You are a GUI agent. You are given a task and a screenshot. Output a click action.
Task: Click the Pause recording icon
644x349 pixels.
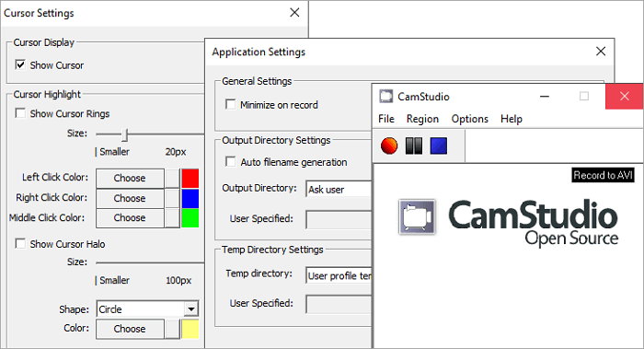[414, 145]
